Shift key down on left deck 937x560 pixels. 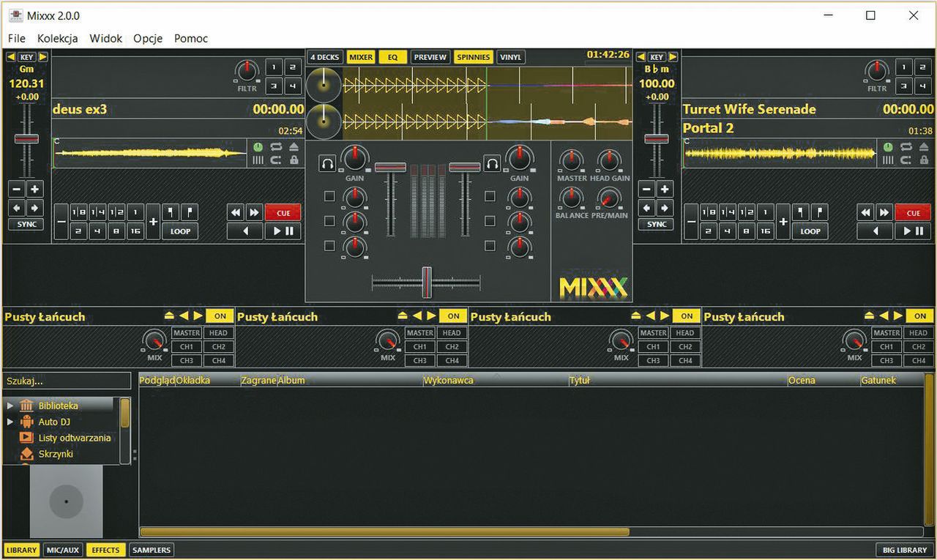[x=10, y=57]
